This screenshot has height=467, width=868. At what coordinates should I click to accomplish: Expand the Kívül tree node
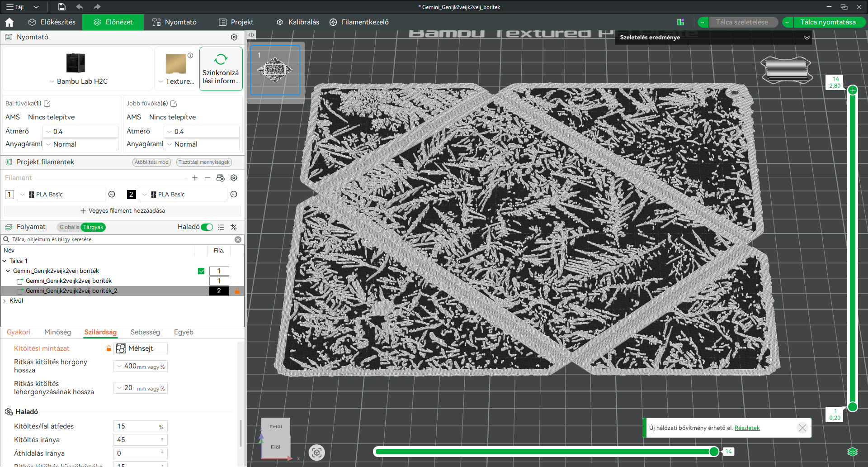tap(5, 301)
